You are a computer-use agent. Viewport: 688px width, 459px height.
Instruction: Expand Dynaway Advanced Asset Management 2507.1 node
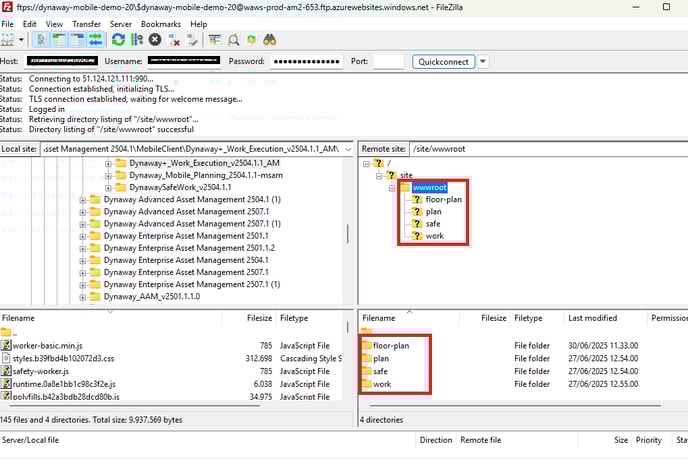click(x=82, y=212)
